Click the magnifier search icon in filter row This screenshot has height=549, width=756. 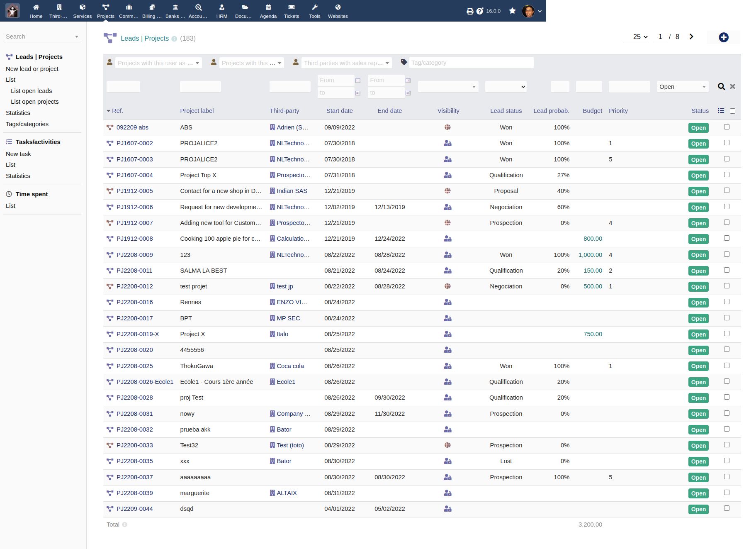(721, 87)
